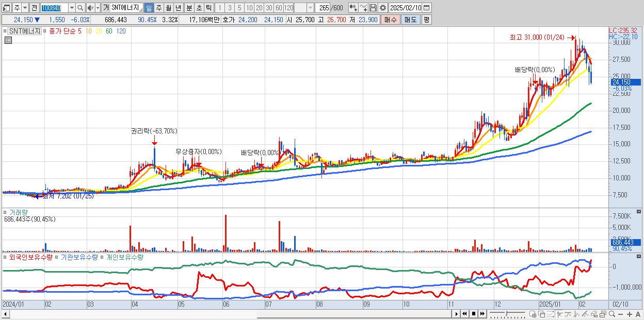
Task: Click the chart window icon beside the magnifier
Action: pyautogui.click(x=603, y=314)
